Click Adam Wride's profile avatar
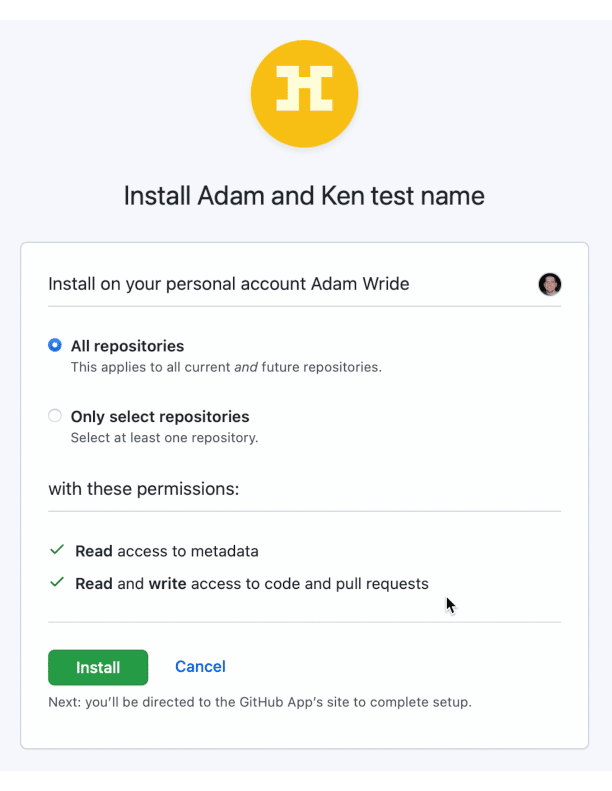612x791 pixels. (549, 284)
